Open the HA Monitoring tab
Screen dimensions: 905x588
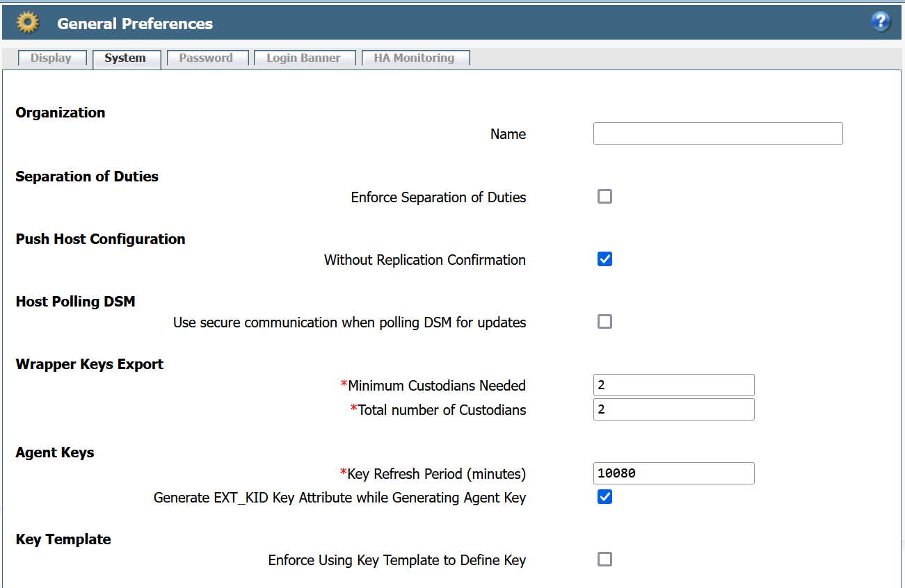pyautogui.click(x=415, y=58)
